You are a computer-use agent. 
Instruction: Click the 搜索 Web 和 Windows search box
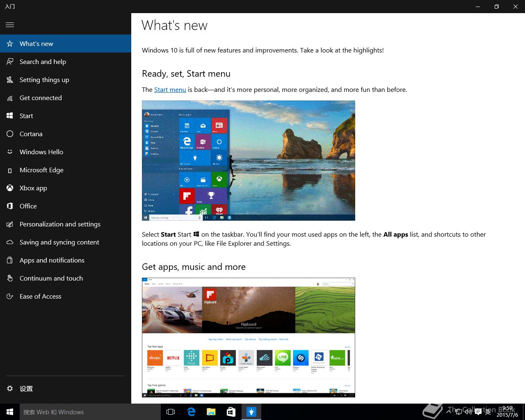click(x=90, y=412)
